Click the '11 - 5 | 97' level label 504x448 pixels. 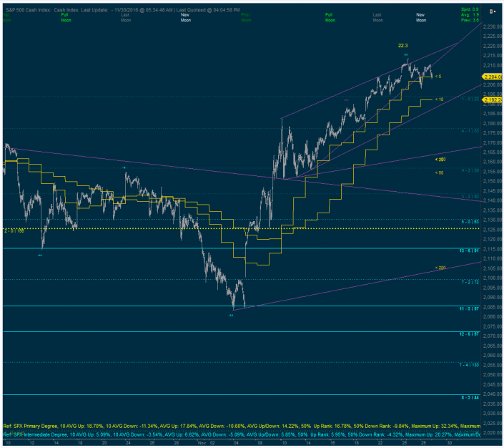pyautogui.click(x=469, y=309)
